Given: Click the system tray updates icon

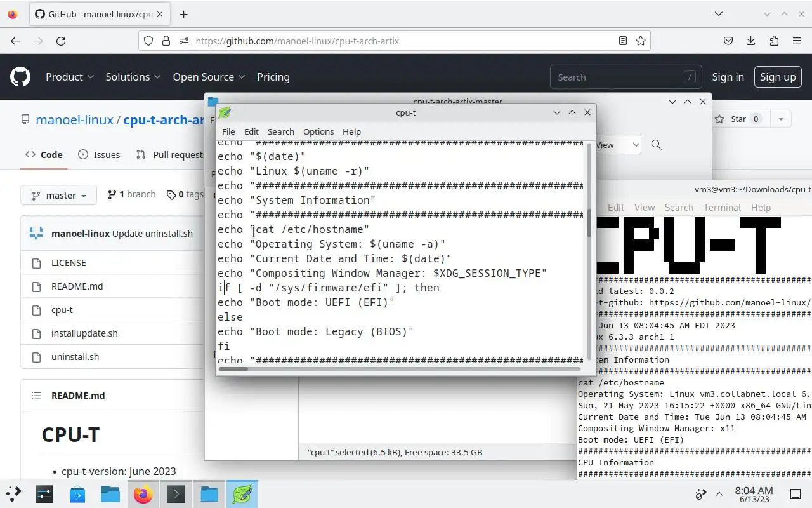Looking at the screenshot, I should (701, 494).
